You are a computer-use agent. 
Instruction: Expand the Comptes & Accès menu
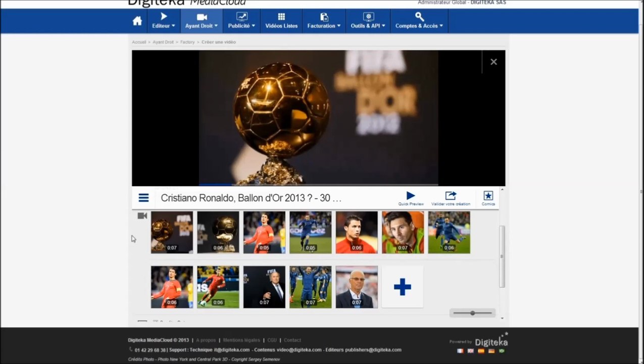[419, 21]
